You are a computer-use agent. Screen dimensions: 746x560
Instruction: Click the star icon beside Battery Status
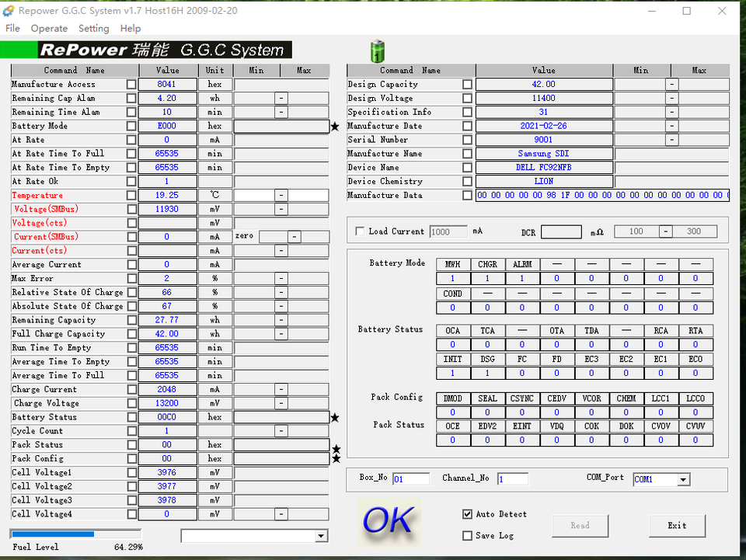335,417
